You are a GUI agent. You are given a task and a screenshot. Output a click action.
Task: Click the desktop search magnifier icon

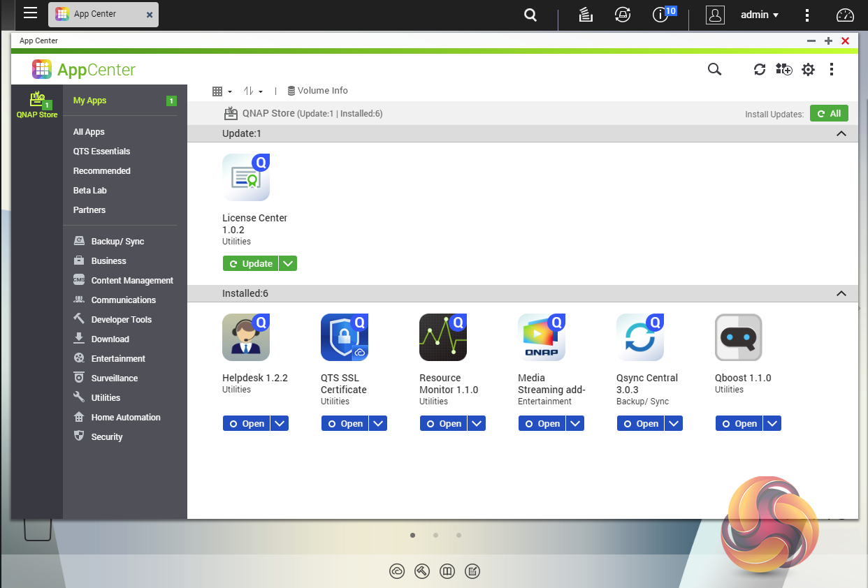pyautogui.click(x=530, y=15)
